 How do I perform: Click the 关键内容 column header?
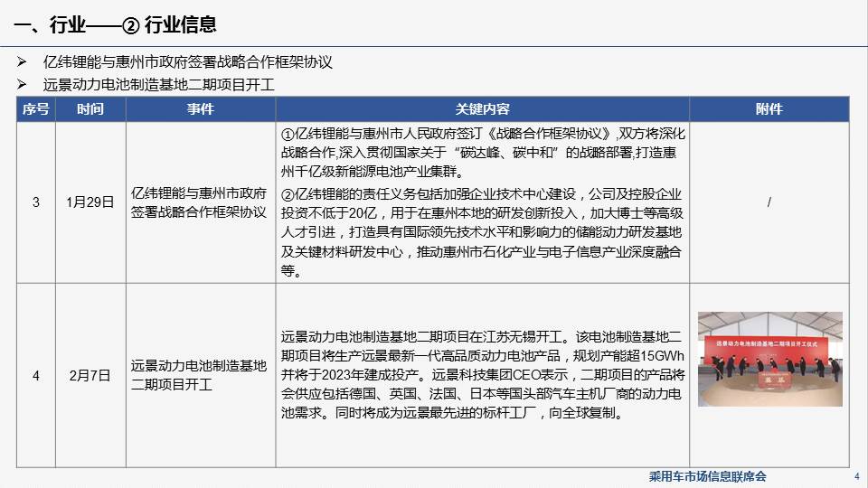pyautogui.click(x=482, y=109)
